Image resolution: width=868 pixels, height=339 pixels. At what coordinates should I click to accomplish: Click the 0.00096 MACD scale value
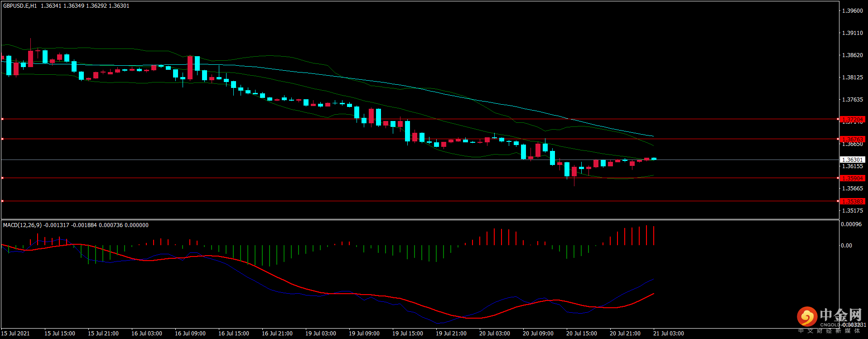pyautogui.click(x=851, y=224)
